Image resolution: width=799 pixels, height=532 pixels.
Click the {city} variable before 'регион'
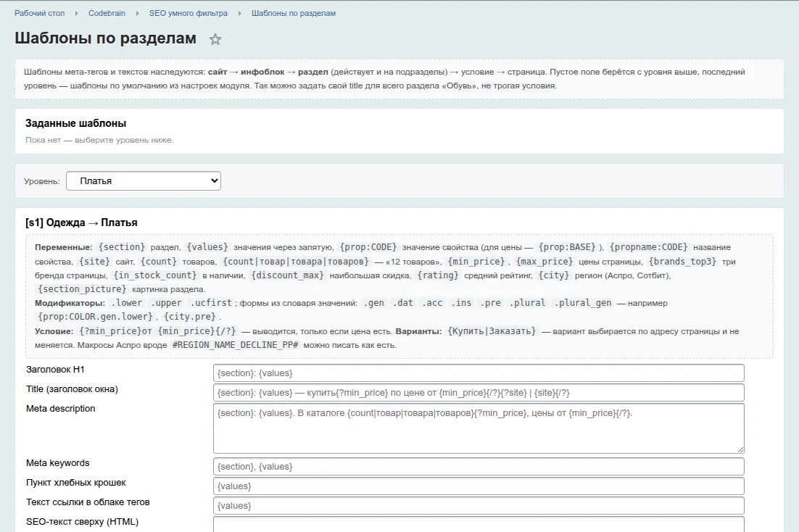click(x=554, y=275)
